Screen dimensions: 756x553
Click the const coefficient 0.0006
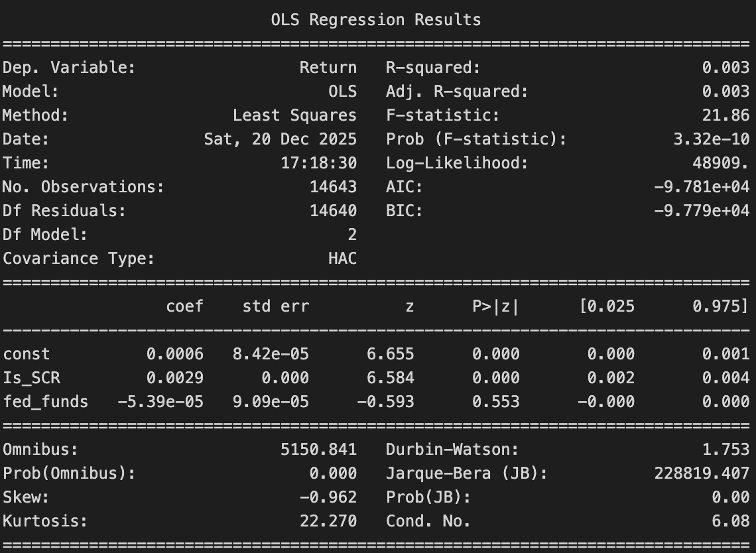point(174,354)
